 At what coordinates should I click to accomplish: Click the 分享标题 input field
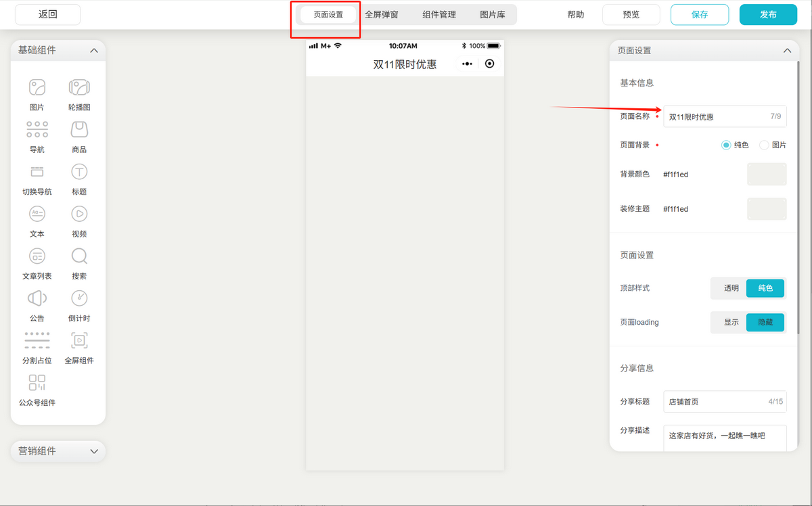(725, 402)
